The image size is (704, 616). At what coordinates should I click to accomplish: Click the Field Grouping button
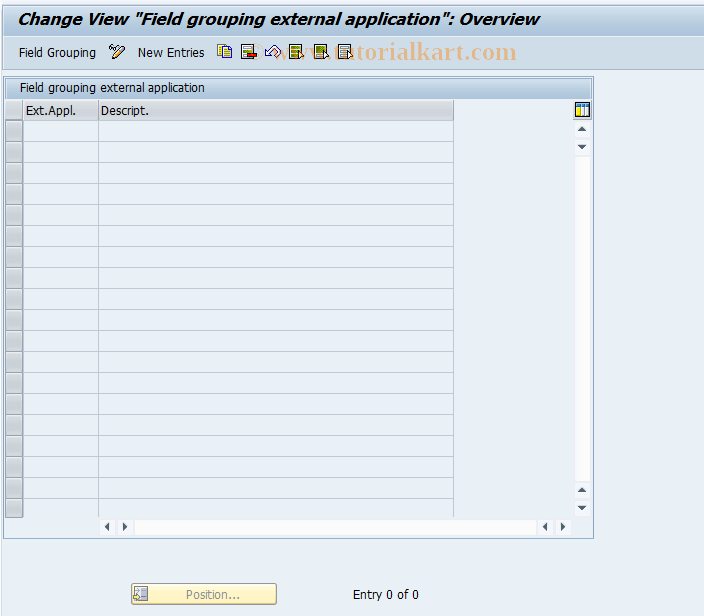click(x=57, y=53)
